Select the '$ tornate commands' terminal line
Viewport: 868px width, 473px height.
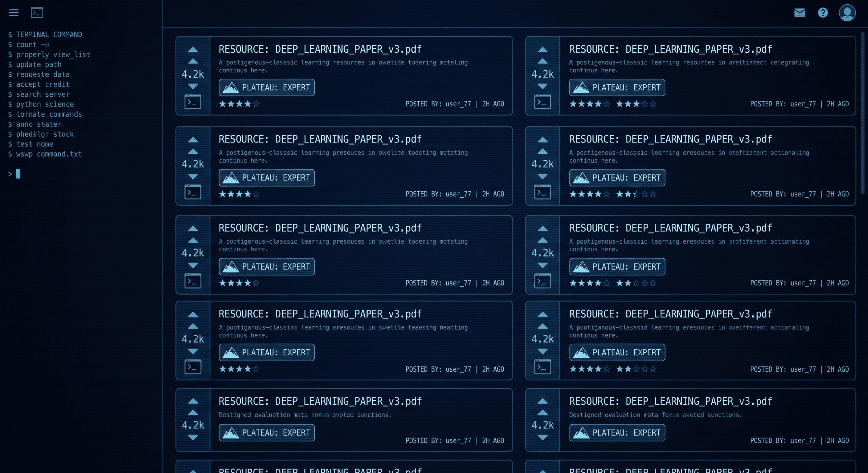pyautogui.click(x=45, y=114)
